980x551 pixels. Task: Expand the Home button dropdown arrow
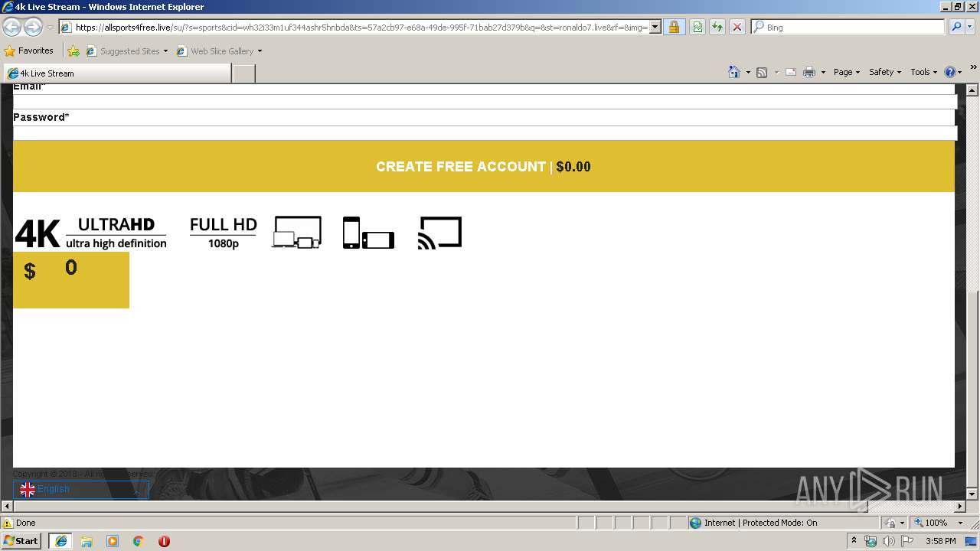(x=748, y=72)
